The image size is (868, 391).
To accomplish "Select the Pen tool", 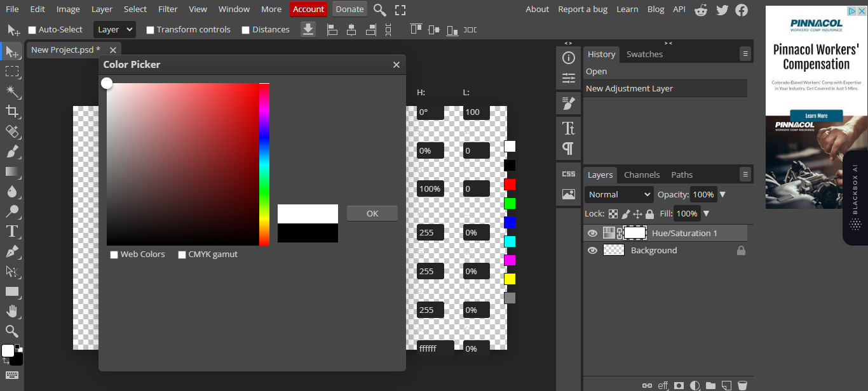I will pyautogui.click(x=13, y=251).
